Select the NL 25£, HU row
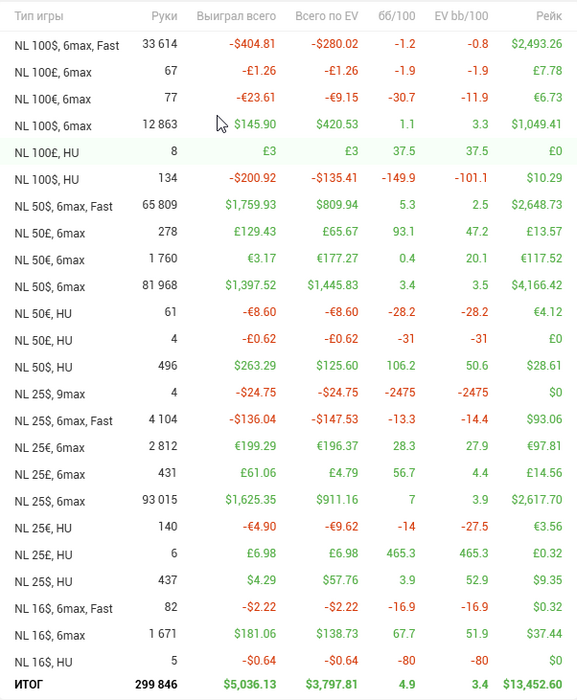 (x=288, y=553)
